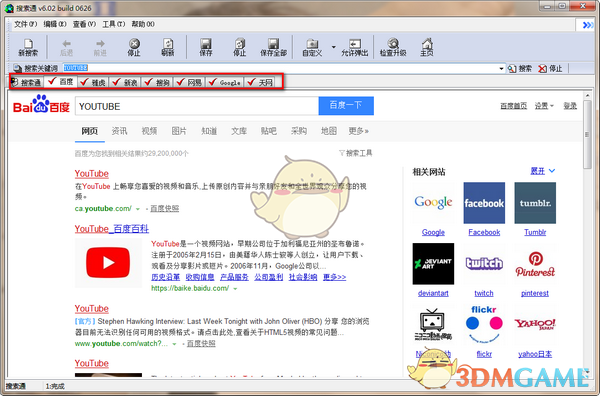
Task: Open 搜索工具 filter options
Action: click(355, 153)
